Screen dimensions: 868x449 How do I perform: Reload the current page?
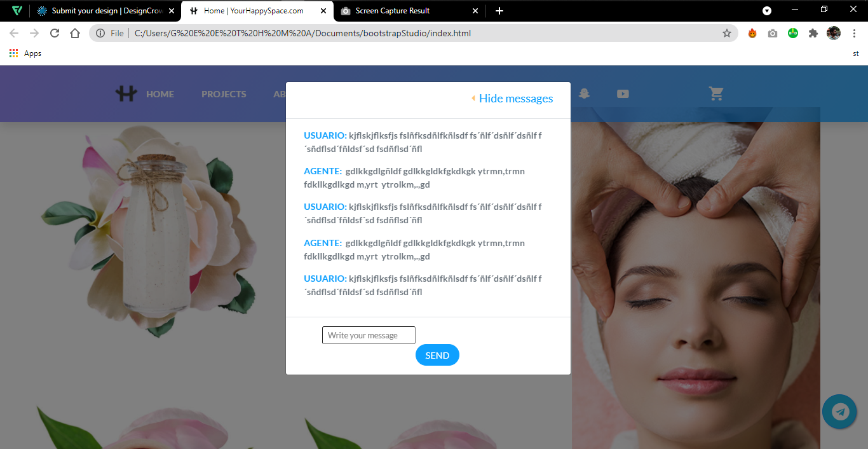[x=55, y=33]
